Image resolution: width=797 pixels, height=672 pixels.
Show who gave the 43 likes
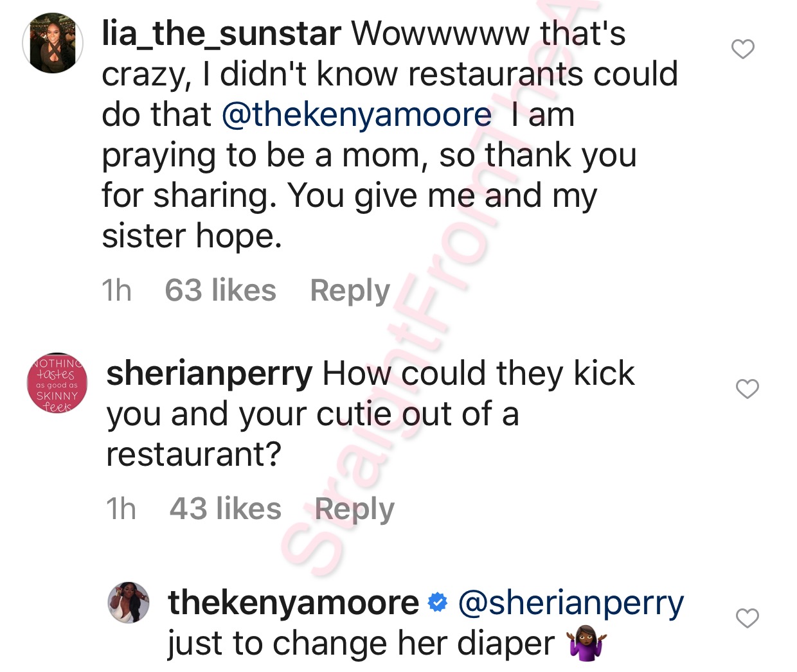coord(225,509)
